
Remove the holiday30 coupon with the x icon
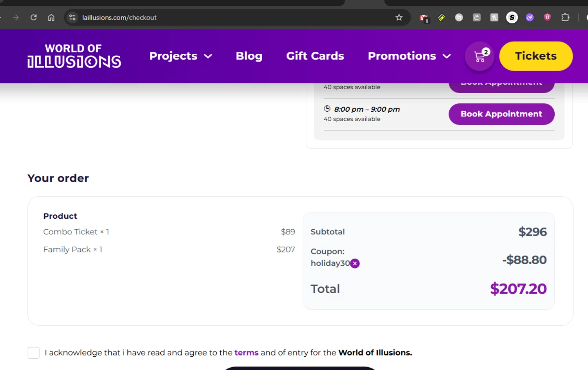coord(355,263)
